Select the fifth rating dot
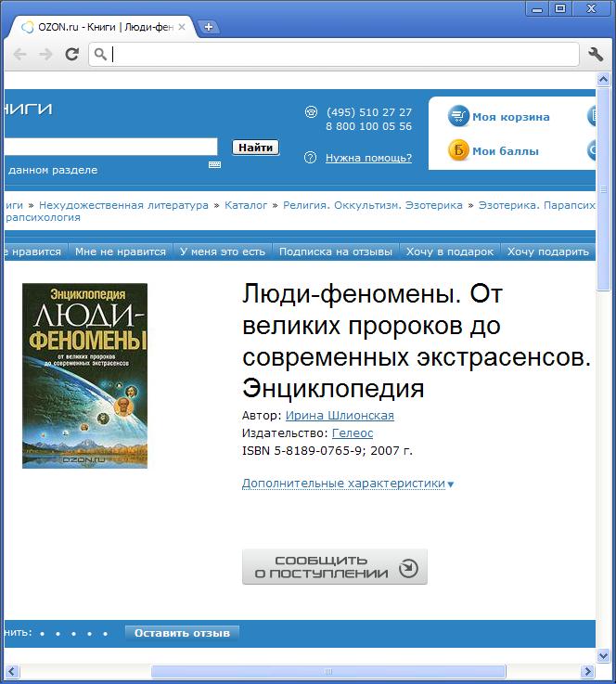Viewport: 616px width, 684px height. 105,634
